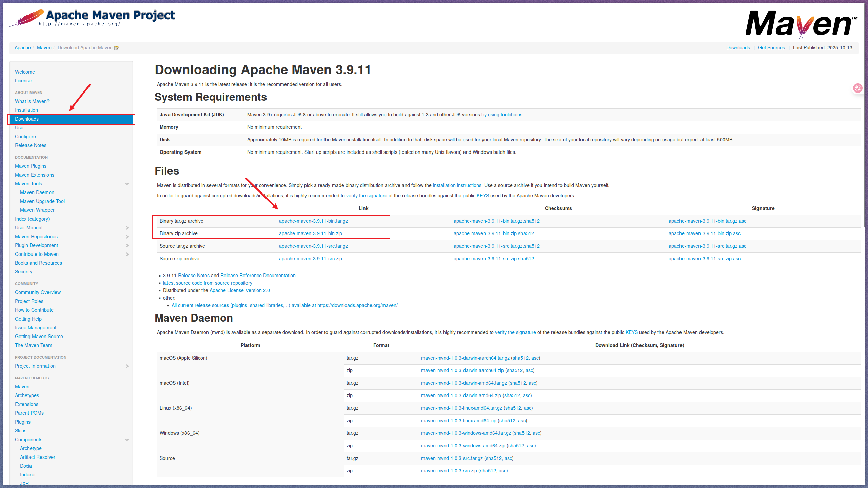Click the edit icon beside Download Apache Maven
The width and height of the screenshot is (868, 488).
point(117,48)
